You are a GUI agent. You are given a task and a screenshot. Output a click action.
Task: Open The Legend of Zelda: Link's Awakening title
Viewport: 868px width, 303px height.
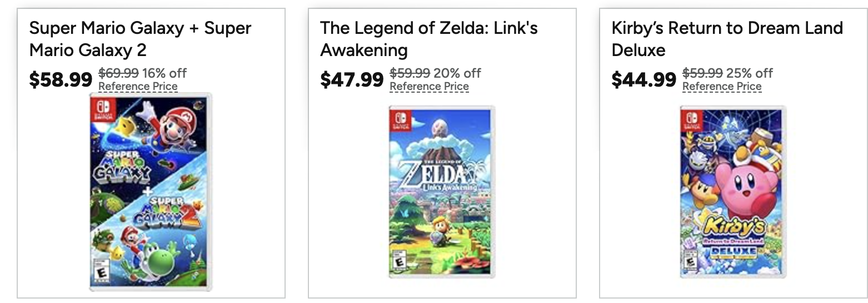pos(428,39)
